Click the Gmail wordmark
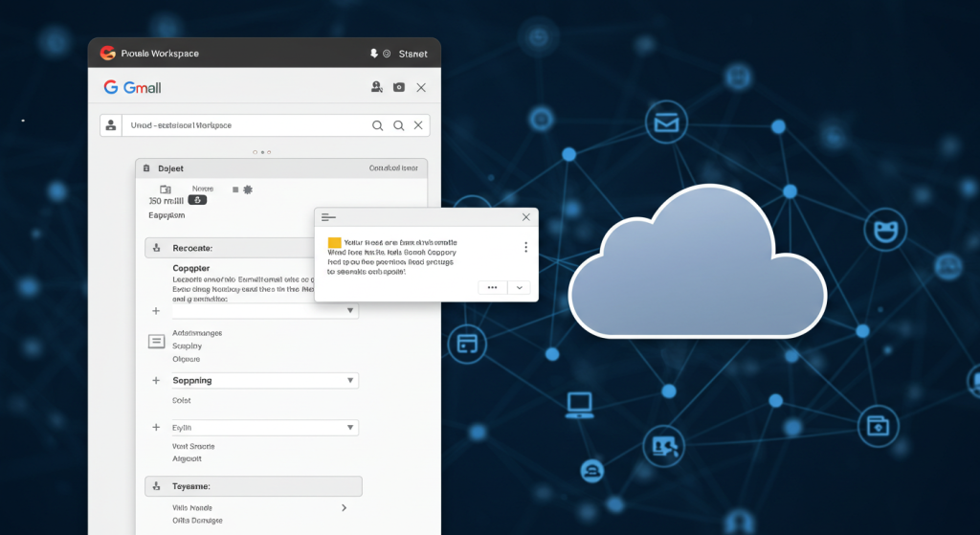 (x=142, y=87)
